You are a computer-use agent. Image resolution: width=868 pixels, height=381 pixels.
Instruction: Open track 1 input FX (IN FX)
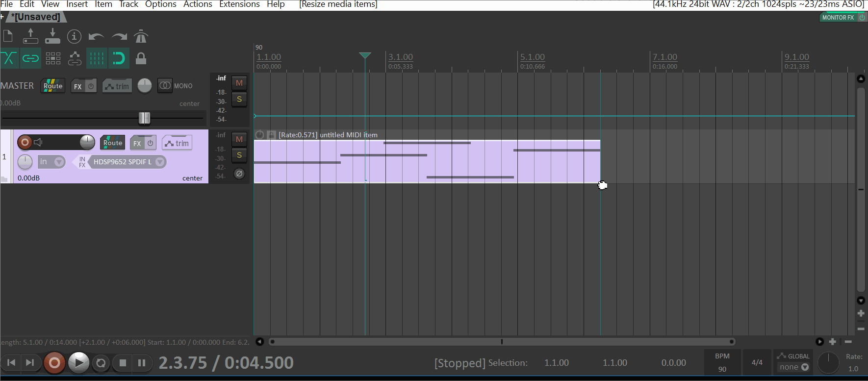tap(82, 162)
